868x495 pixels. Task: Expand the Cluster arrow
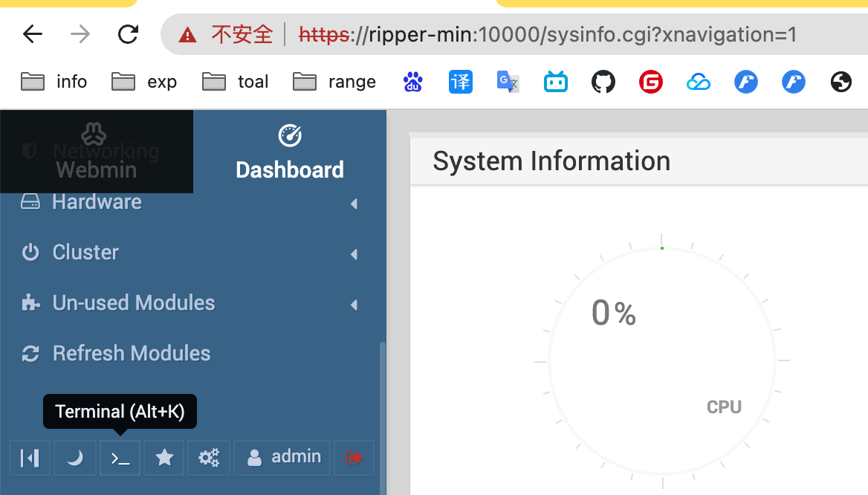coord(354,254)
